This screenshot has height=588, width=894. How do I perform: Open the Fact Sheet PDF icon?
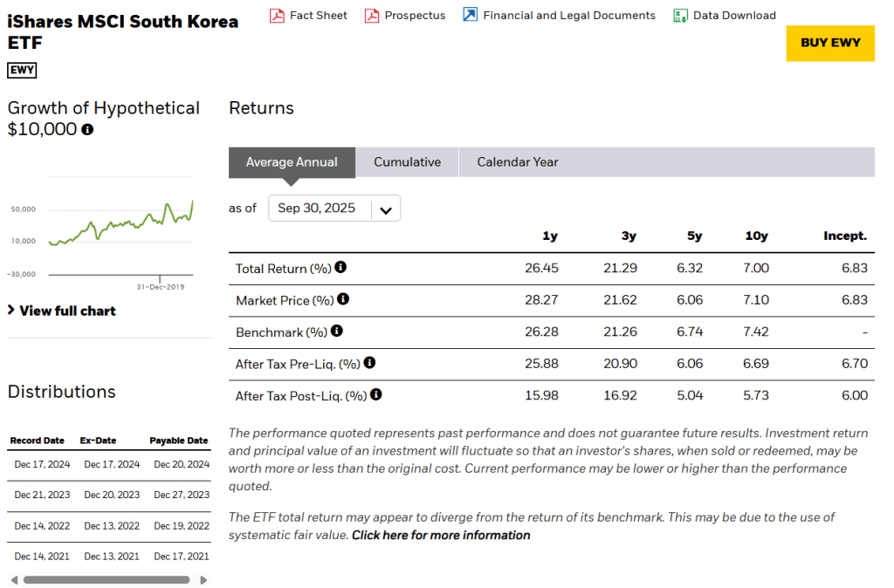(x=277, y=16)
